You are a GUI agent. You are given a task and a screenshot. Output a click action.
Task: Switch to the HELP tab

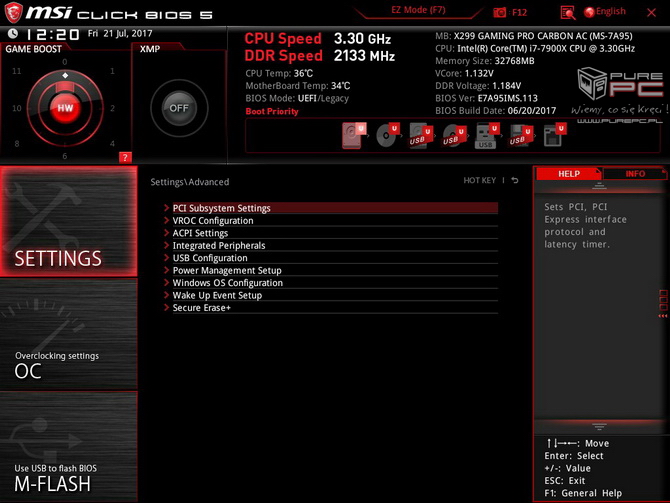tap(569, 174)
